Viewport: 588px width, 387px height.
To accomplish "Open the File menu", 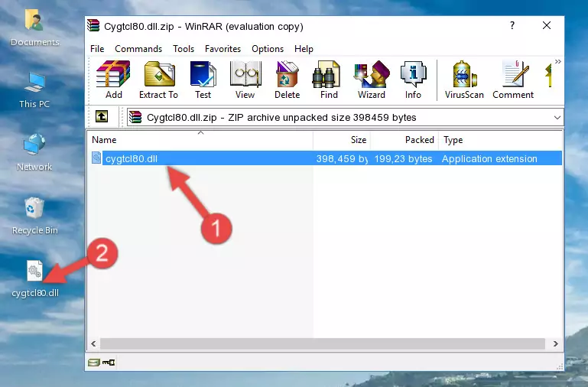I will (x=97, y=49).
